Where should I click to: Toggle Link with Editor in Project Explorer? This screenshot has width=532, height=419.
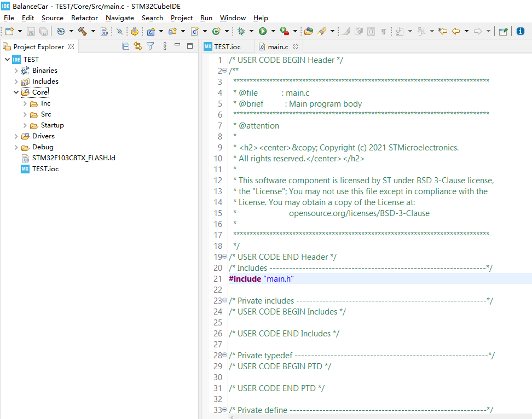(138, 46)
